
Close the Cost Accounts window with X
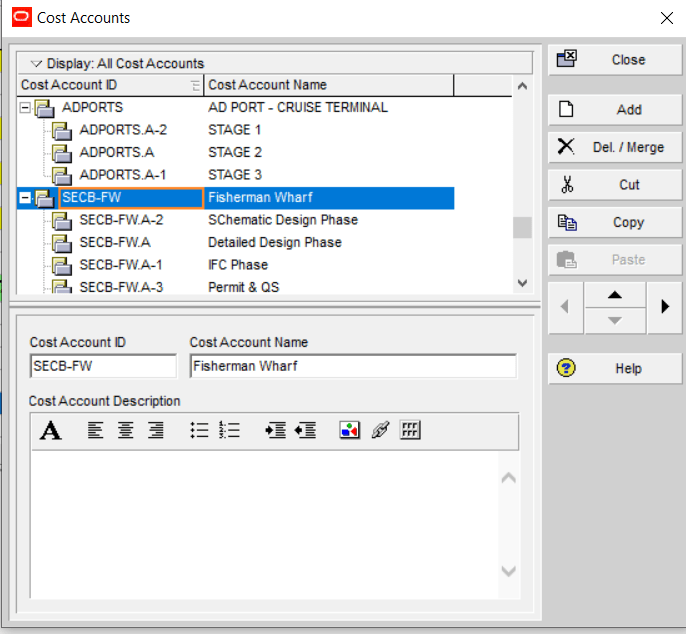(x=667, y=18)
